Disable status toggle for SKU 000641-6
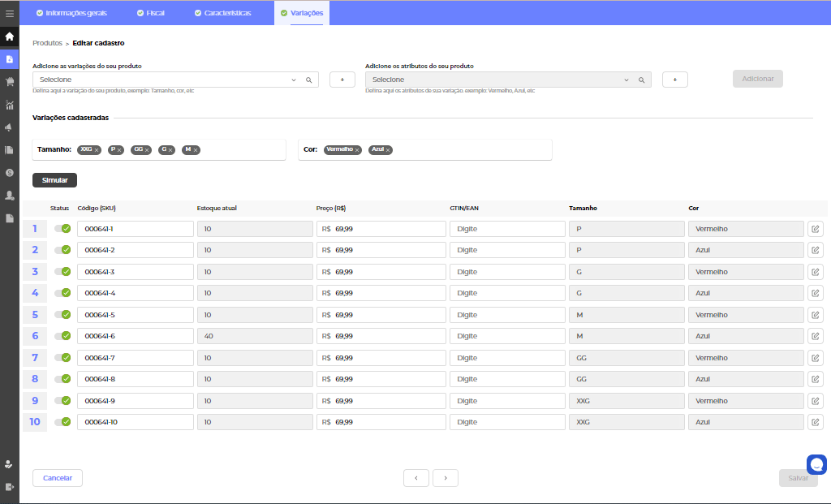831x504 pixels. click(62, 336)
